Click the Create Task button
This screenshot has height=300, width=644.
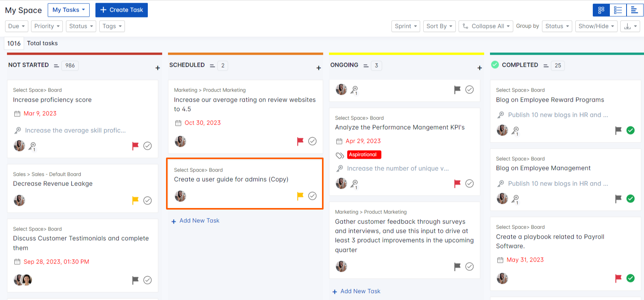(x=121, y=10)
